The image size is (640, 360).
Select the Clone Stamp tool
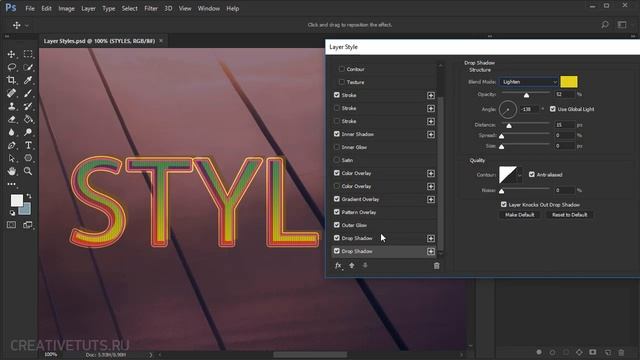11,107
